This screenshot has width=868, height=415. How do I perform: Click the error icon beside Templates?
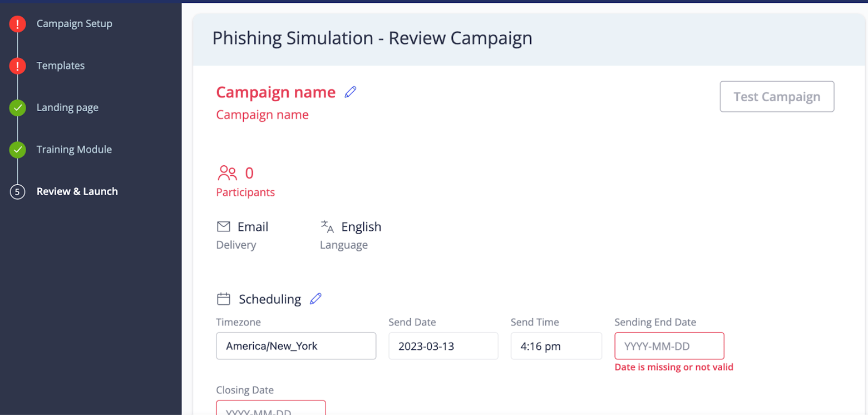pyautogui.click(x=17, y=66)
